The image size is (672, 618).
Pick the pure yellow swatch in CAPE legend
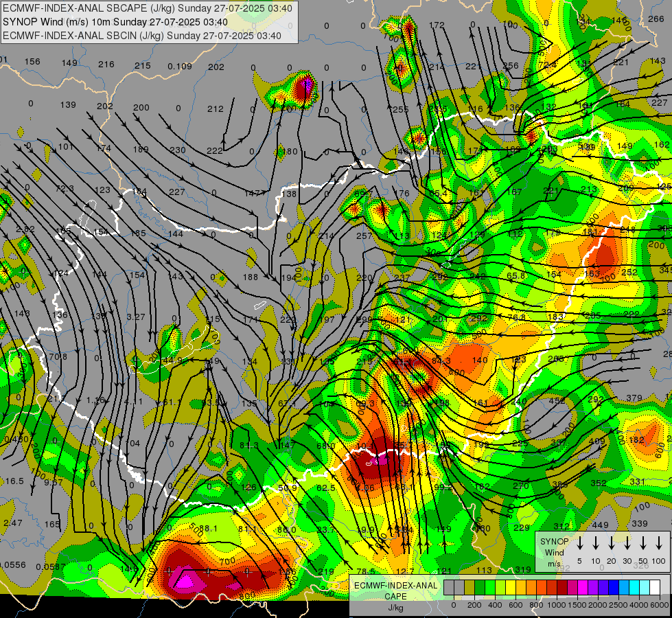511,588
